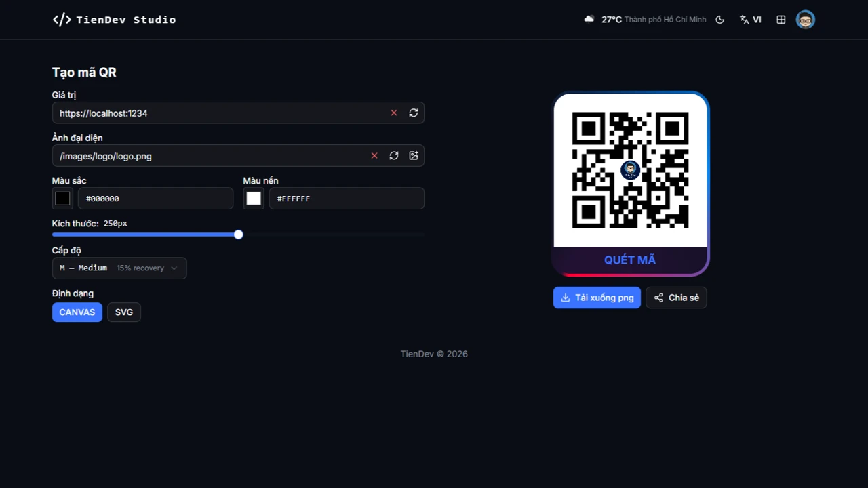Reset the QR value using the refresh icon

pos(413,113)
